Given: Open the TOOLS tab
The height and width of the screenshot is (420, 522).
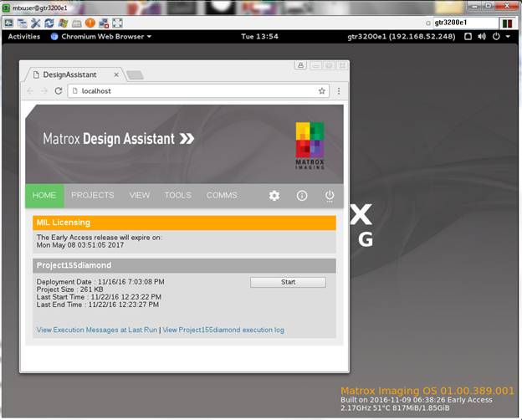Looking at the screenshot, I should [178, 195].
